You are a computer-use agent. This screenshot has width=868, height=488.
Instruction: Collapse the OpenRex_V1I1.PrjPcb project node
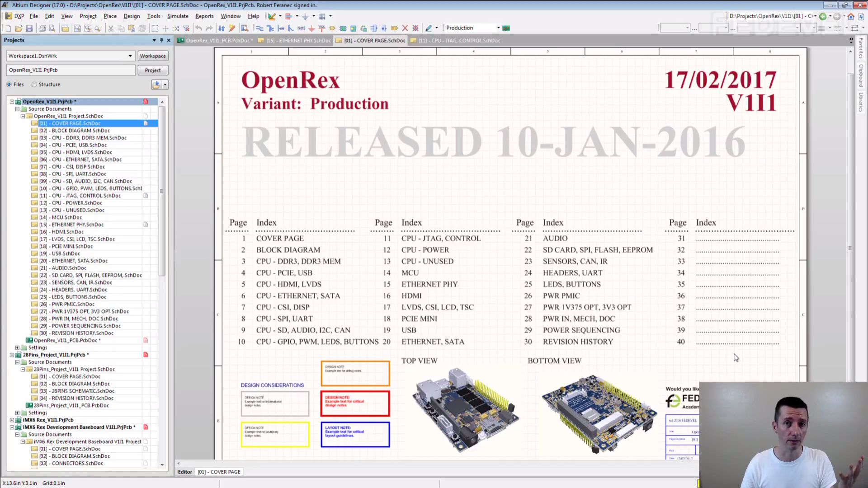pyautogui.click(x=12, y=102)
